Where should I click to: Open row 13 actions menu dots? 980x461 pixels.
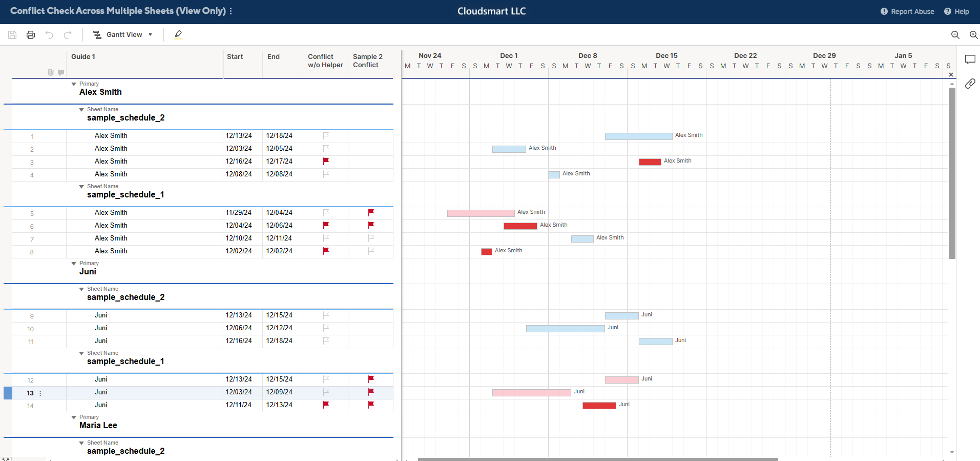[x=40, y=393]
